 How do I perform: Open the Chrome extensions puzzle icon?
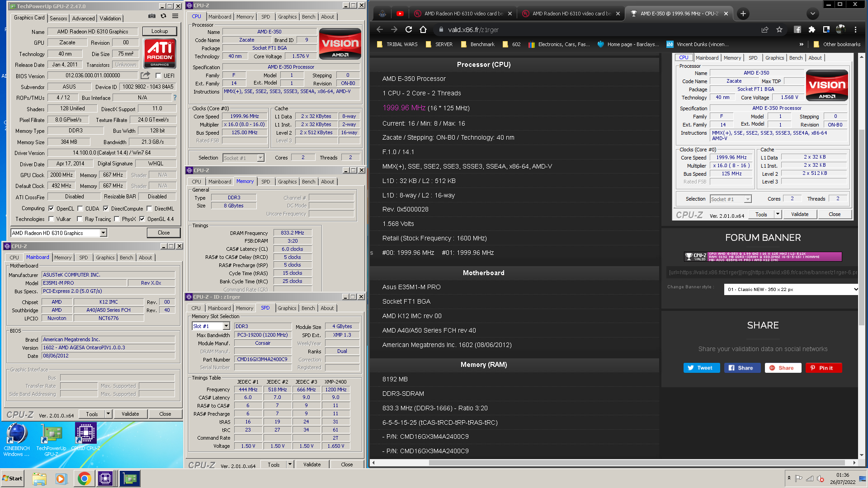812,29
